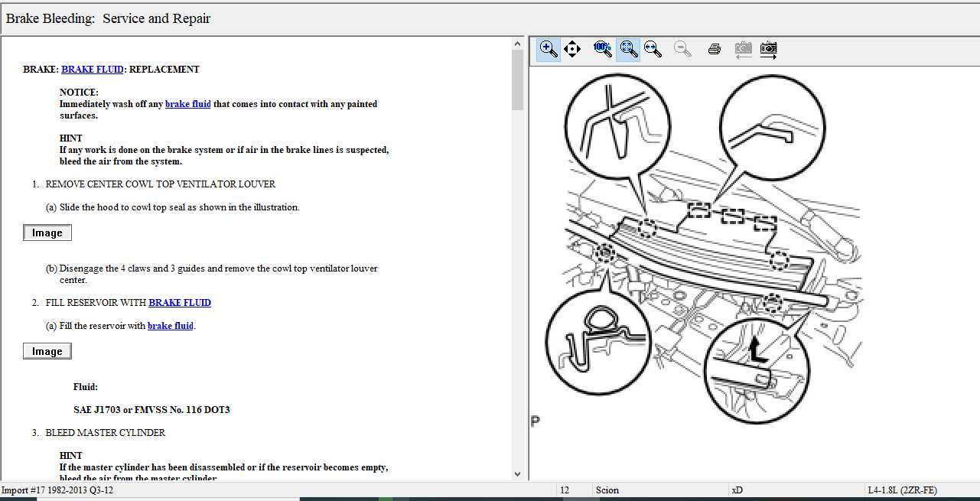Click the Scion make in status bar

point(607,490)
